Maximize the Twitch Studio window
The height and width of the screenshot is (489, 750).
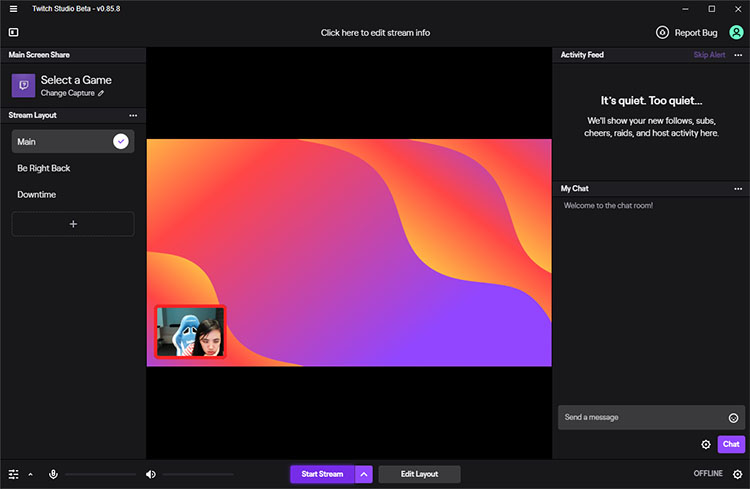click(x=712, y=9)
